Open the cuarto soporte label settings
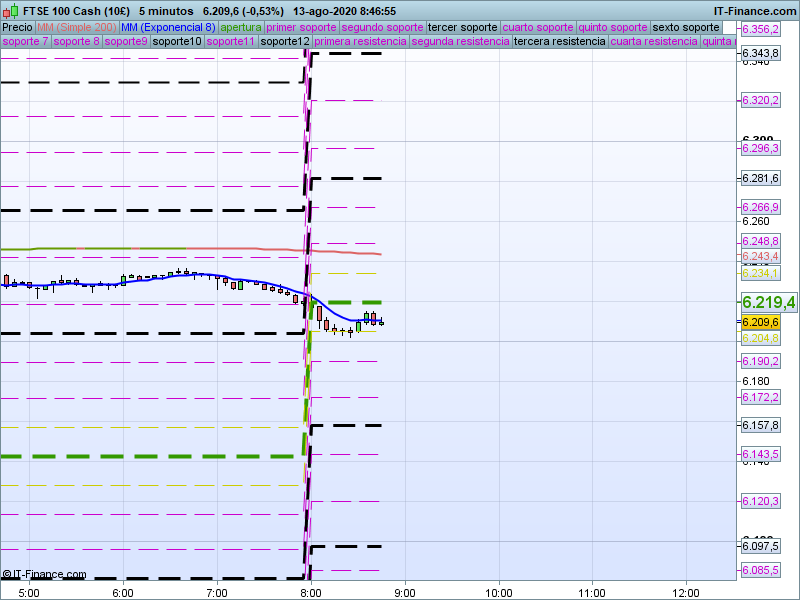Image resolution: width=800 pixels, height=600 pixels. pyautogui.click(x=538, y=27)
